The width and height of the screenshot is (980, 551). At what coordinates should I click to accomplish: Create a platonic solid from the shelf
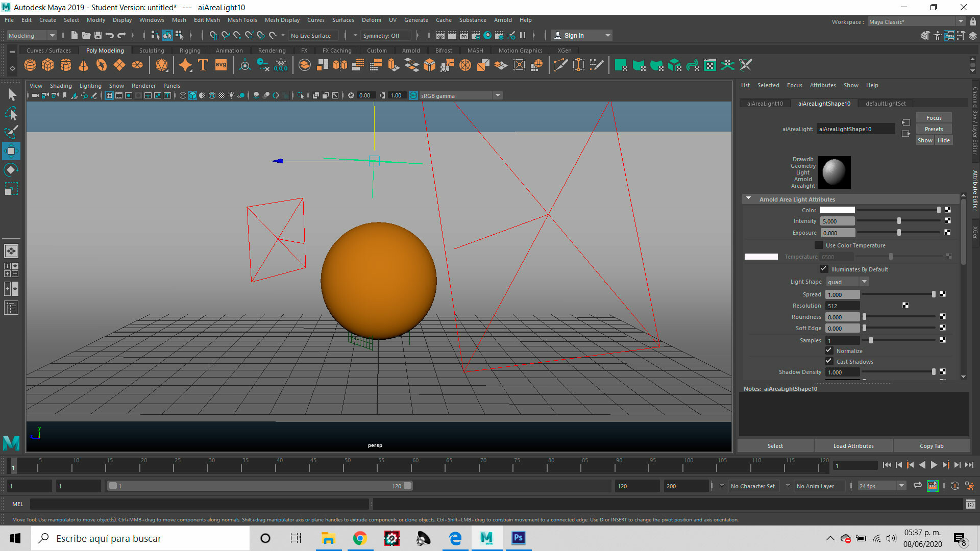click(x=161, y=65)
